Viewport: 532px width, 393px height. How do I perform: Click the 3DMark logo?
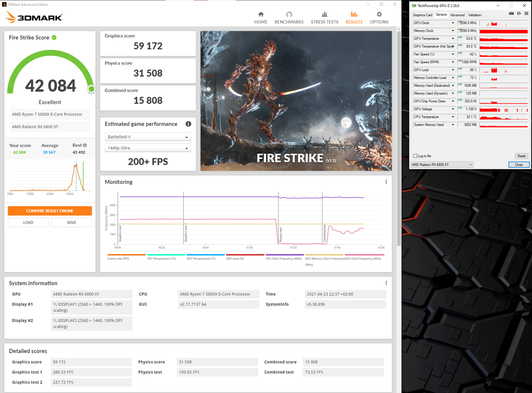pos(34,17)
